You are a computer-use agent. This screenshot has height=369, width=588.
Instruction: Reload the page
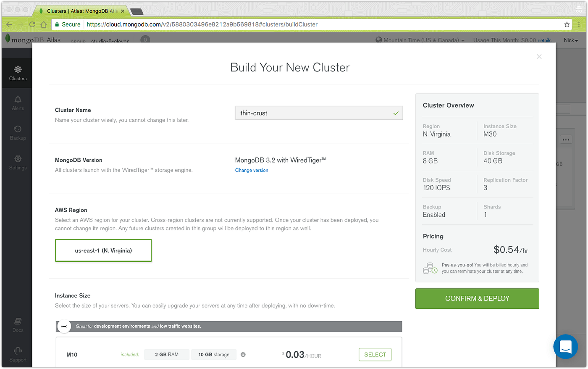[32, 24]
